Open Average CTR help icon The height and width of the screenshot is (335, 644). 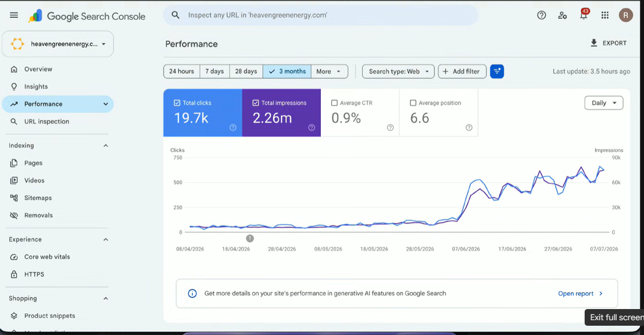(390, 128)
